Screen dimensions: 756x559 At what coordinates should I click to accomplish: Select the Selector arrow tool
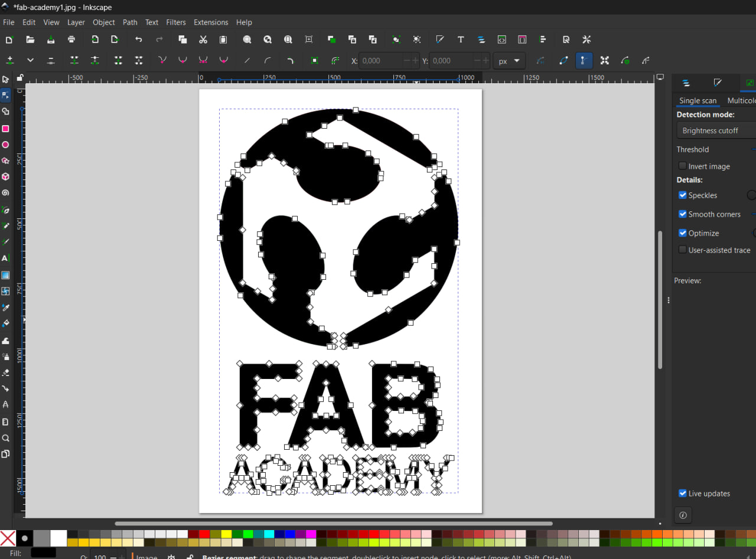[5, 79]
